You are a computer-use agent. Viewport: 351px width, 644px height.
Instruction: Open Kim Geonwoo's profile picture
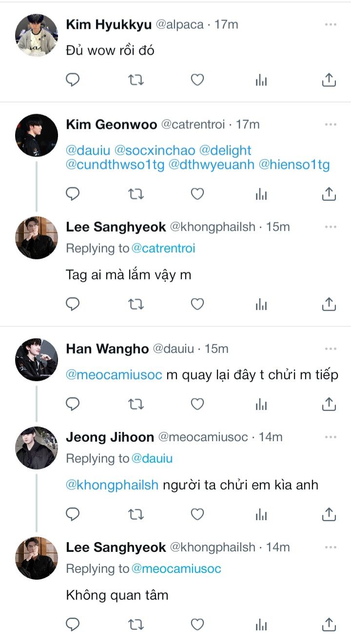(x=37, y=135)
